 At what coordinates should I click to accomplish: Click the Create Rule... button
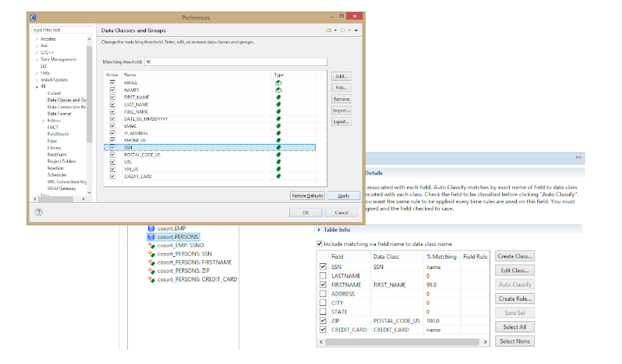515,299
